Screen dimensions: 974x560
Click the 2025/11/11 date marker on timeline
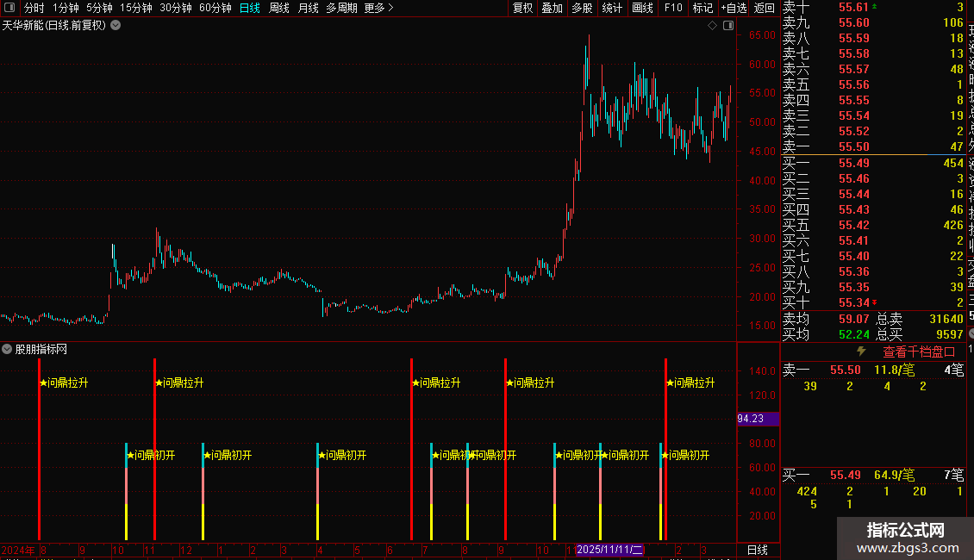(x=609, y=550)
